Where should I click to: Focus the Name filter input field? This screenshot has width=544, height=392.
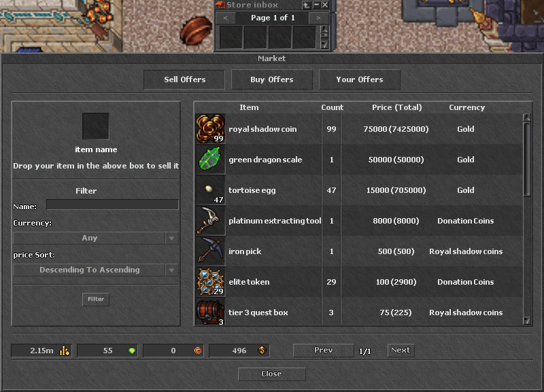[x=112, y=204]
